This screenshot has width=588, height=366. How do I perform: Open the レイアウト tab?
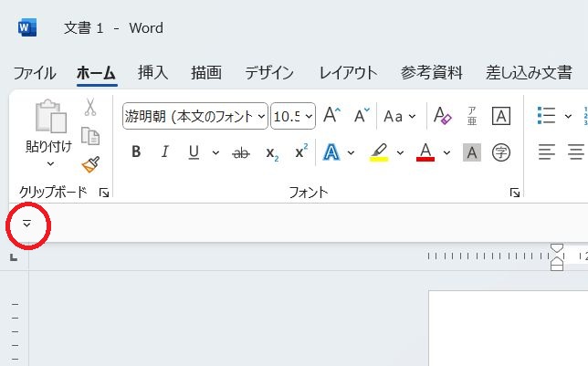[348, 73]
